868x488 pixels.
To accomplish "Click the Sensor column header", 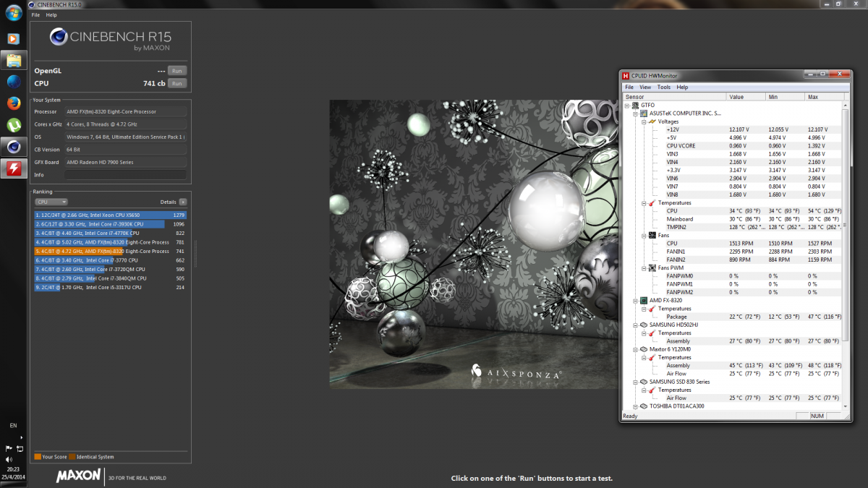I will point(674,97).
